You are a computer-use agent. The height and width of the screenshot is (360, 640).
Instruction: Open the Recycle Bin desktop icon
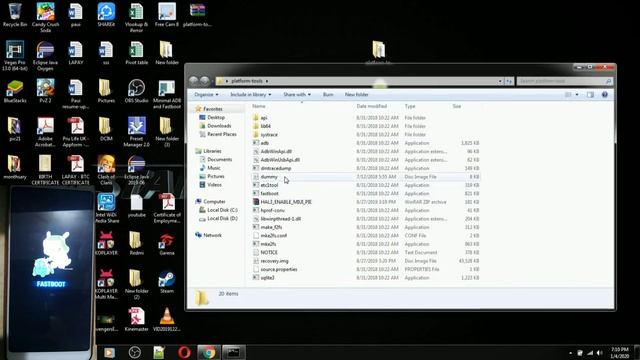point(15,15)
